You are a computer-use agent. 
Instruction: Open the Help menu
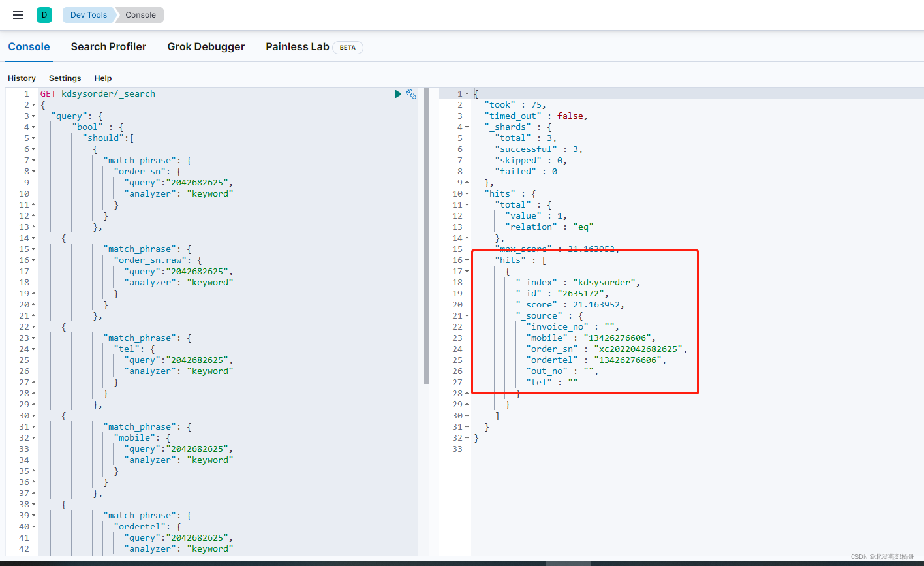[x=103, y=78]
